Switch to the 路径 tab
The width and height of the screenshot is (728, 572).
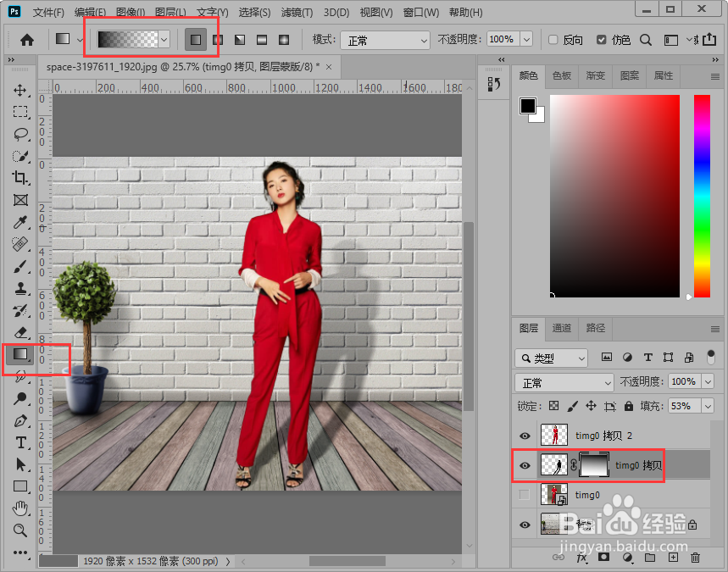pyautogui.click(x=596, y=328)
